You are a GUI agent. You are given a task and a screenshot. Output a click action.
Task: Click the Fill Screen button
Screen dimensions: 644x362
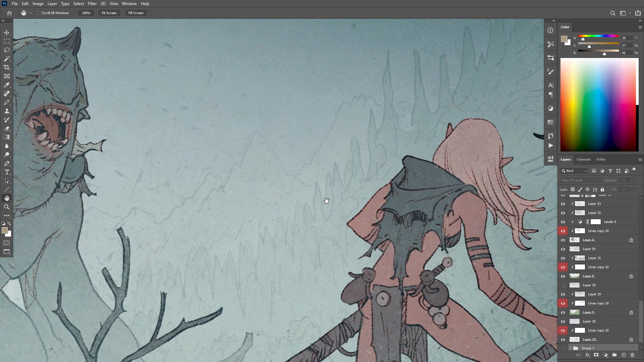136,13
